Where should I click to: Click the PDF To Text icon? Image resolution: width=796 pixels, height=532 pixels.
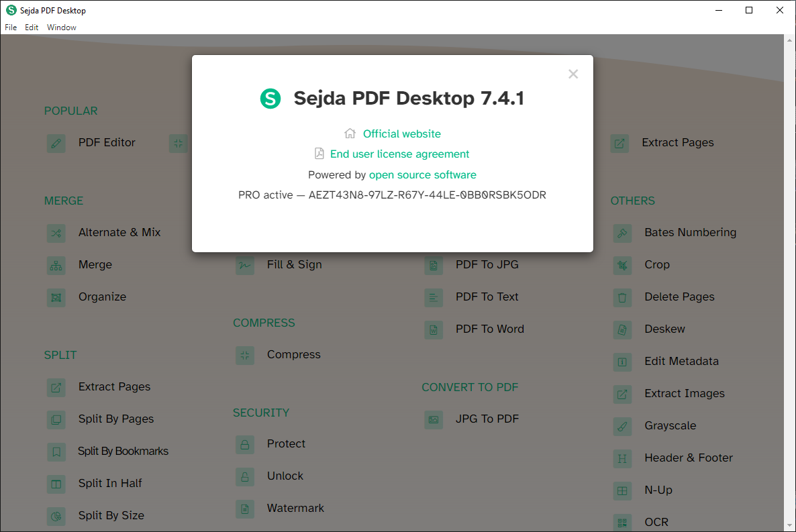click(434, 297)
